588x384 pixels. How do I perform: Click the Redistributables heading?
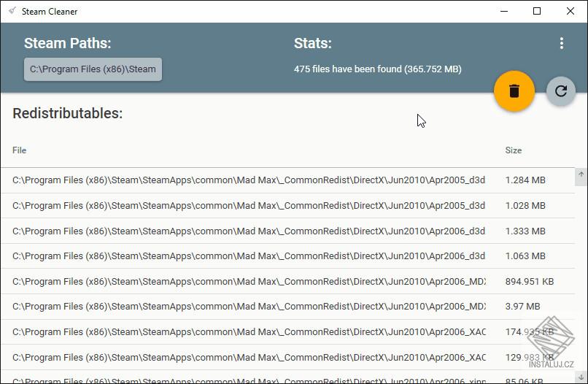tap(68, 113)
